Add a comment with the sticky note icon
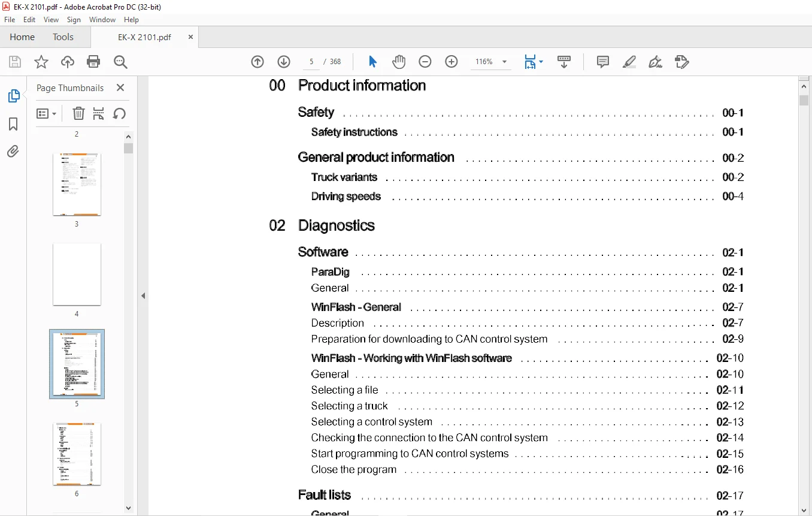The image size is (812, 516). 603,62
